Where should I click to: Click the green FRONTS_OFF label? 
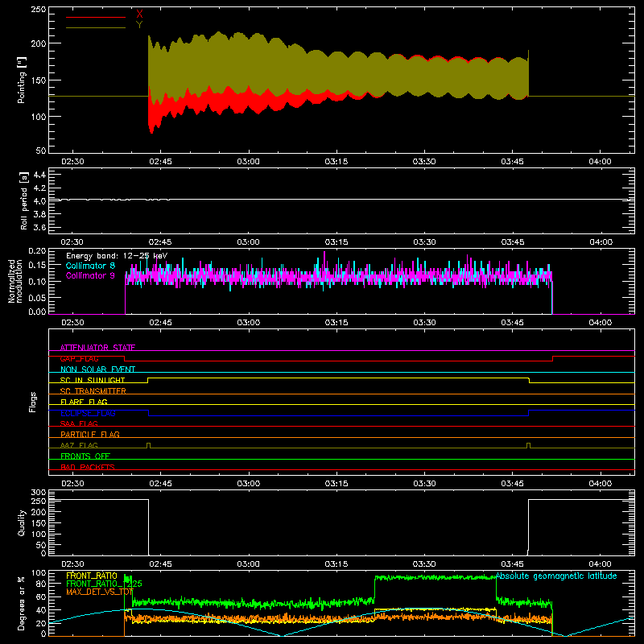85,456
